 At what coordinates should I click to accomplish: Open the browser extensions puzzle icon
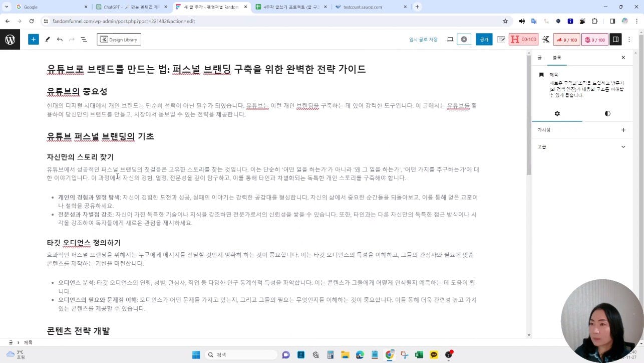pos(595,21)
